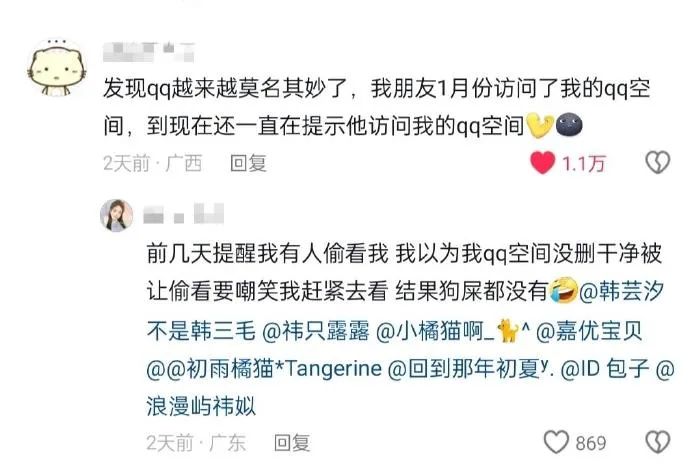Like the reply with 869 likes

(556, 442)
